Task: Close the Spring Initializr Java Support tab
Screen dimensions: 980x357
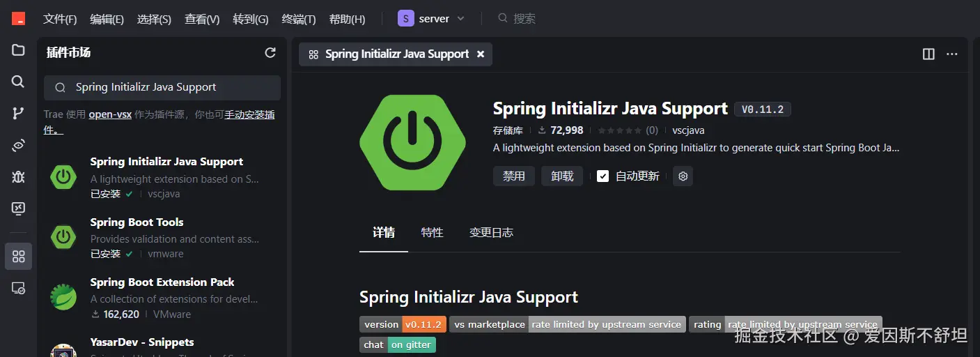Action: pos(481,54)
